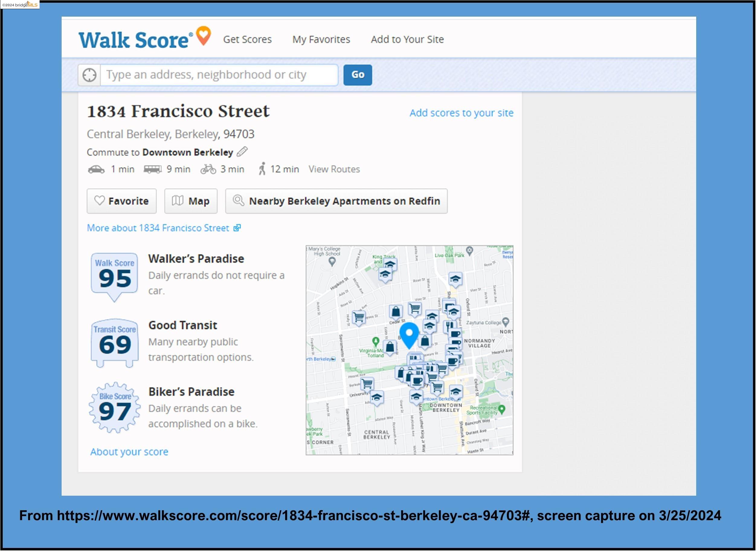Click the Bike Score 97 gear badge
The image size is (756, 551).
click(114, 408)
